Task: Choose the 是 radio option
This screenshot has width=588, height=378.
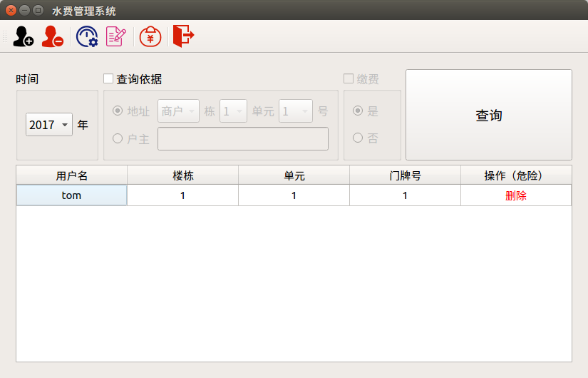Action: (358, 111)
